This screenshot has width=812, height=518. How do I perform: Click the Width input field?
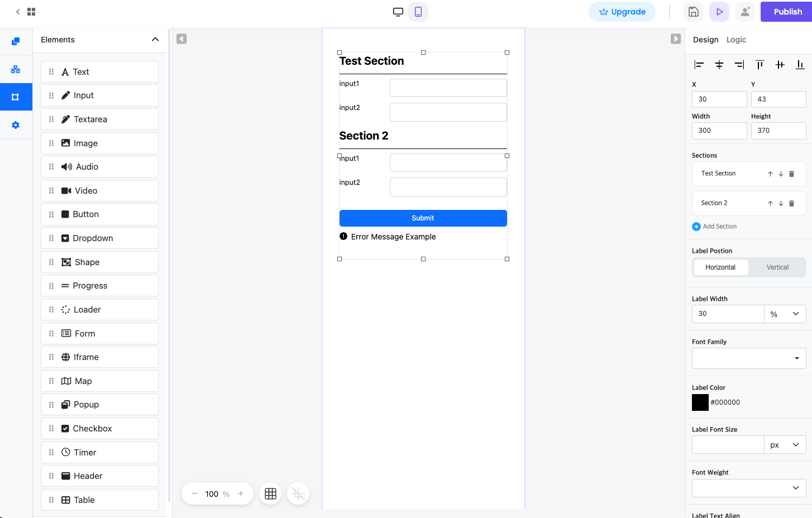pos(719,131)
